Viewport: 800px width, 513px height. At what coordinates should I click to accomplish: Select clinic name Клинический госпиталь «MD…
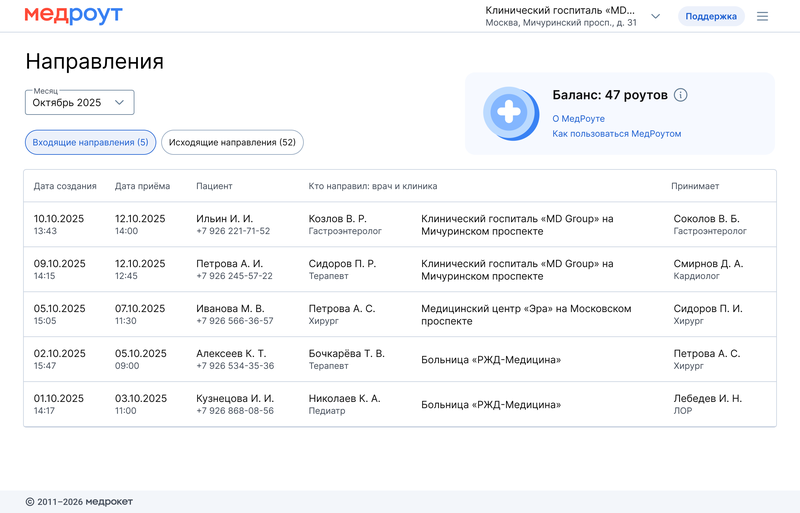pos(560,10)
